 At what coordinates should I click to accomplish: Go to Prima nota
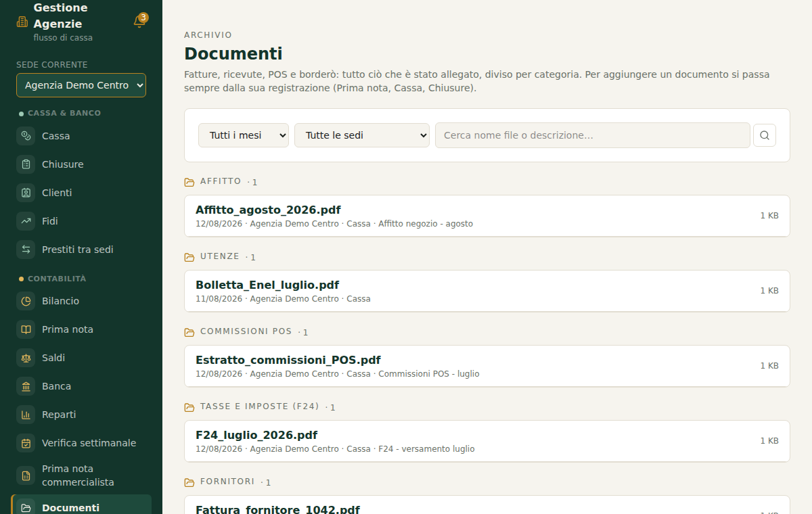(x=81, y=329)
